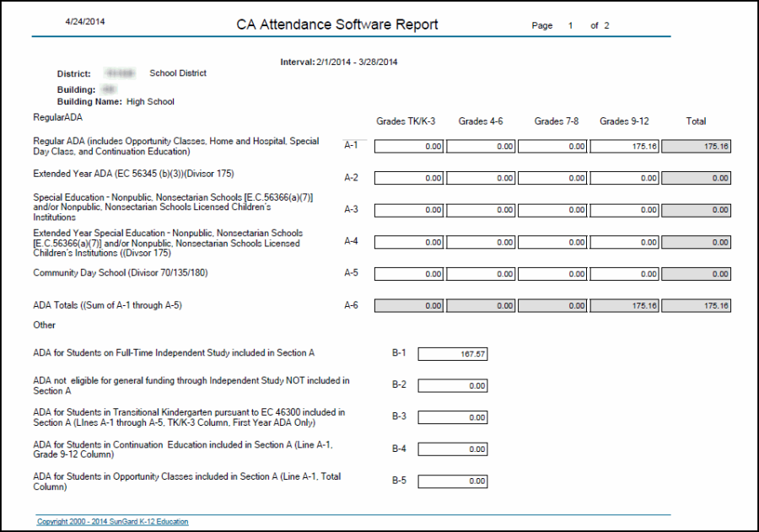Click the B-4 Continuation Education value field
759x532 pixels.
[x=452, y=450]
